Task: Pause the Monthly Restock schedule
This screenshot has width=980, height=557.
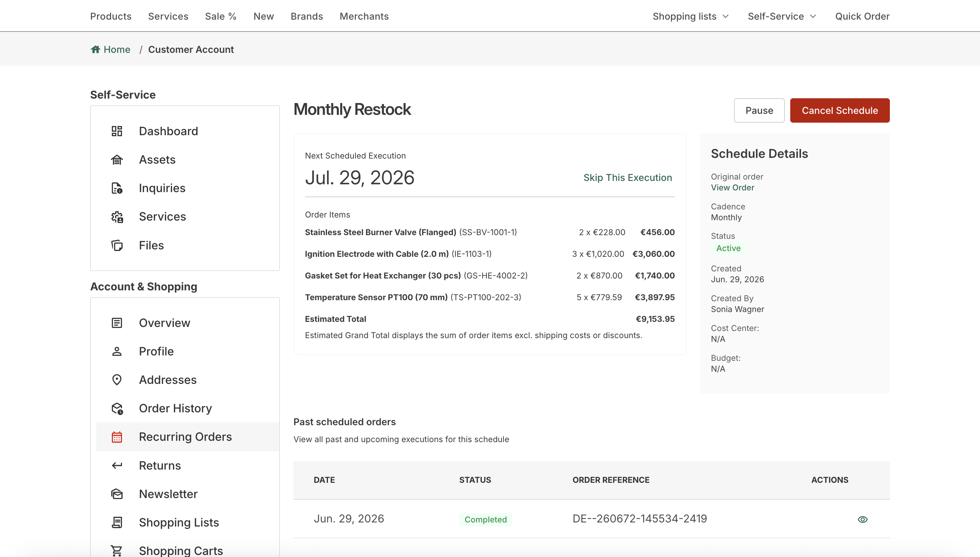Action: click(759, 110)
